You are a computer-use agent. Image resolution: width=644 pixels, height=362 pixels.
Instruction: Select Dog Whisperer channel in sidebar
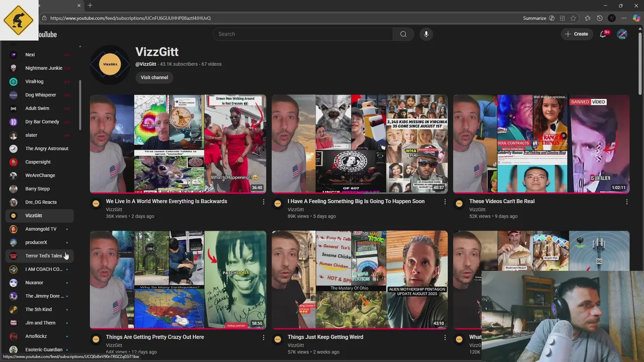point(39,95)
